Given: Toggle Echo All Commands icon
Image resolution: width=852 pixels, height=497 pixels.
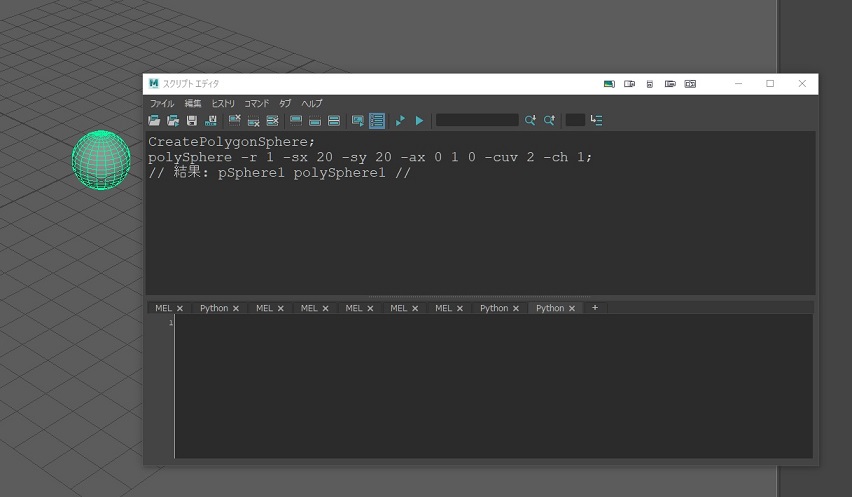Looking at the screenshot, I should pos(358,121).
